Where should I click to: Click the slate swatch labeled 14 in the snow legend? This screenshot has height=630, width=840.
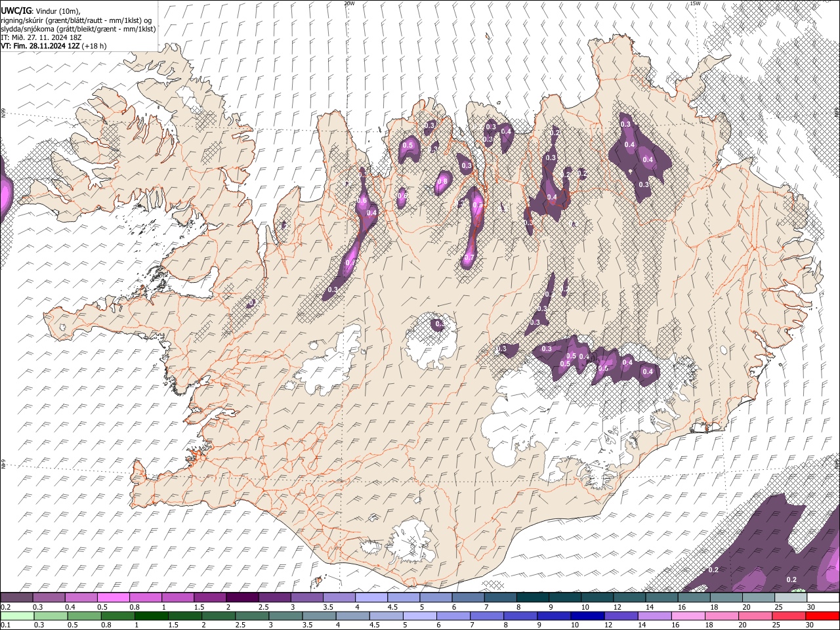point(662,597)
